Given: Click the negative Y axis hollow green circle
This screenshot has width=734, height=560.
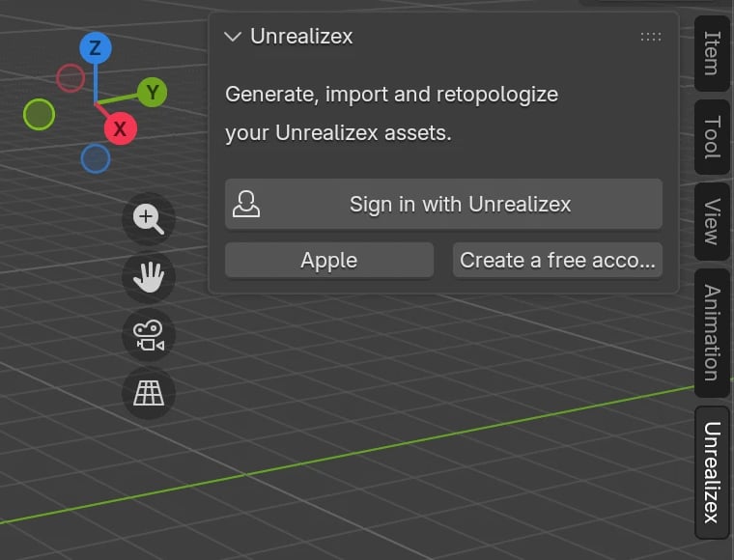Looking at the screenshot, I should pos(39,114).
